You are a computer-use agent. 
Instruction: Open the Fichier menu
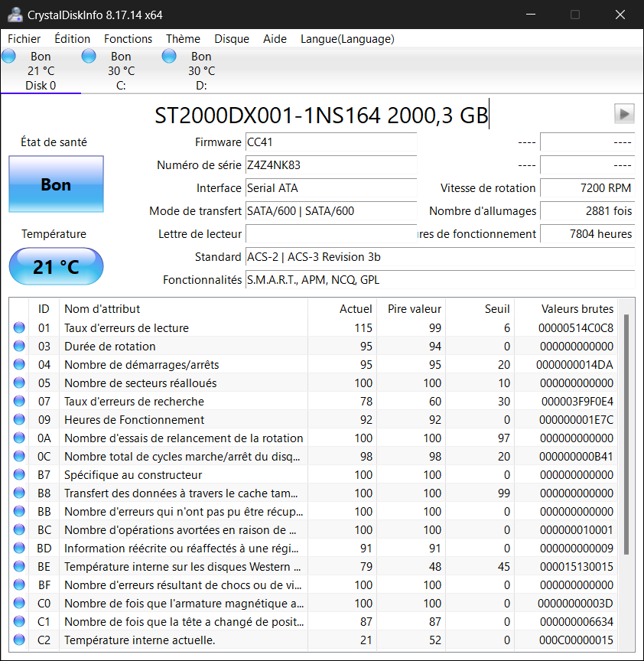(24, 39)
